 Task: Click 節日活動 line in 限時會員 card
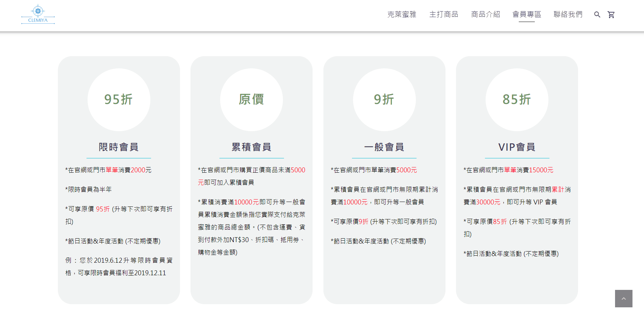113,241
